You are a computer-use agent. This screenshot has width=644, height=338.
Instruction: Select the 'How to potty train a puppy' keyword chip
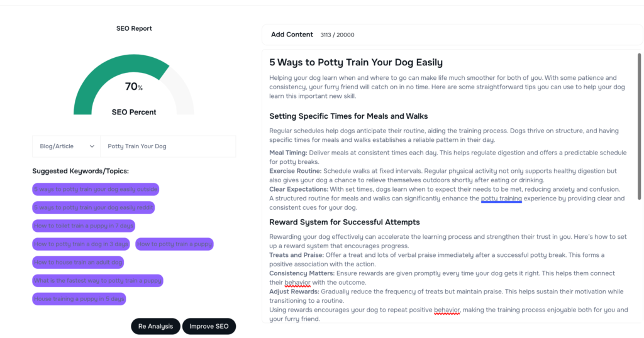click(174, 244)
